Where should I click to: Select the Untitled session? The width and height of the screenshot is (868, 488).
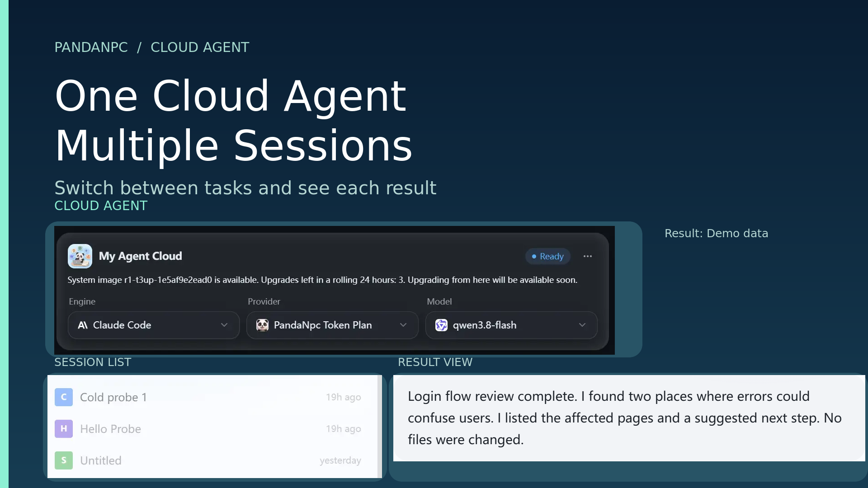[212, 460]
